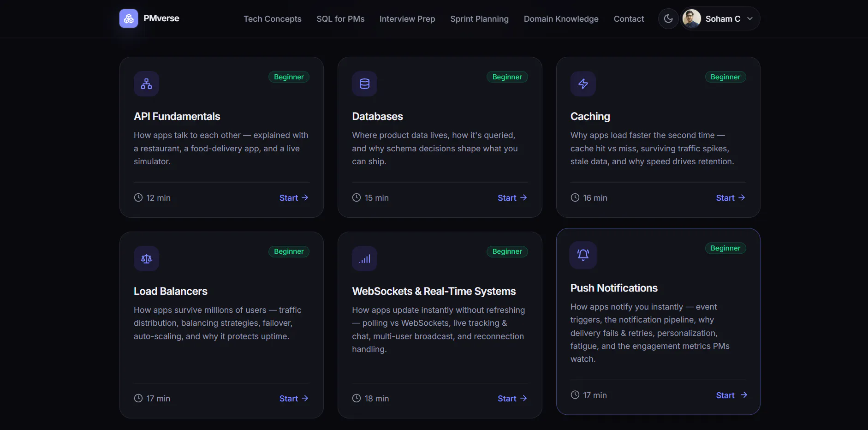Screen dimensions: 868x430
Task: Open Domain Knowledge in navbar
Action: click(561, 19)
